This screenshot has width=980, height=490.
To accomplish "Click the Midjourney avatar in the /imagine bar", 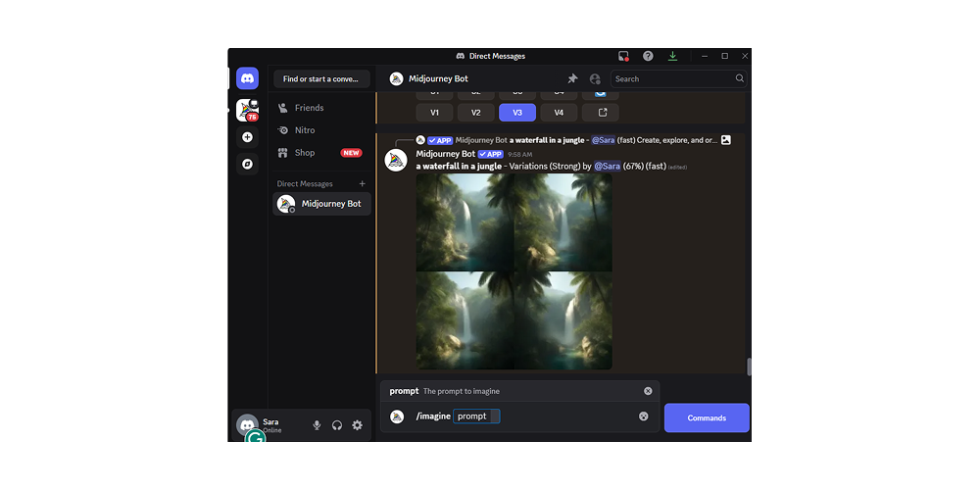I will 397,416.
